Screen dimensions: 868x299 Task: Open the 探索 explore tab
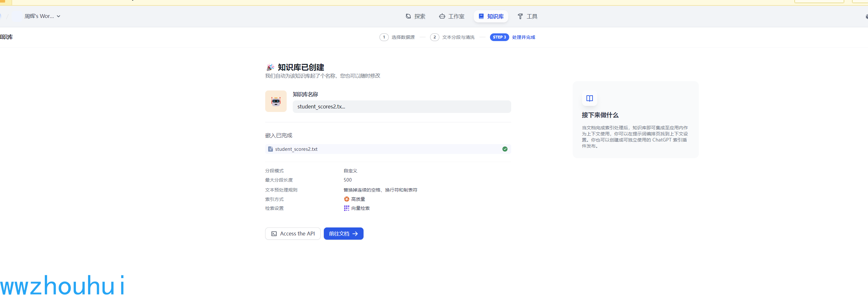(415, 16)
